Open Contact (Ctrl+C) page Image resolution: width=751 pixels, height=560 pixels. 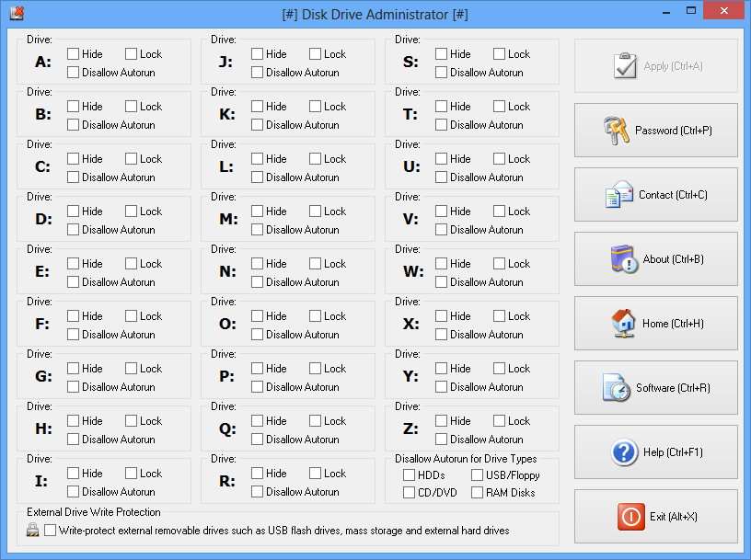pos(655,194)
